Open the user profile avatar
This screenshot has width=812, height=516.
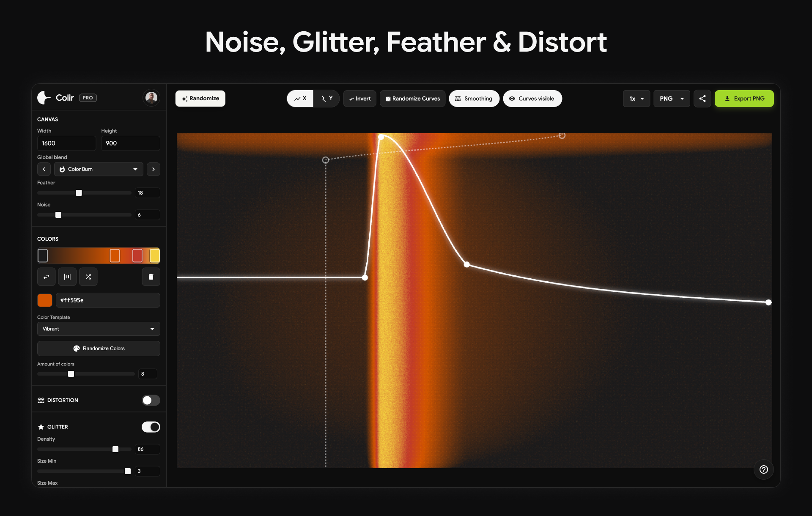[151, 98]
